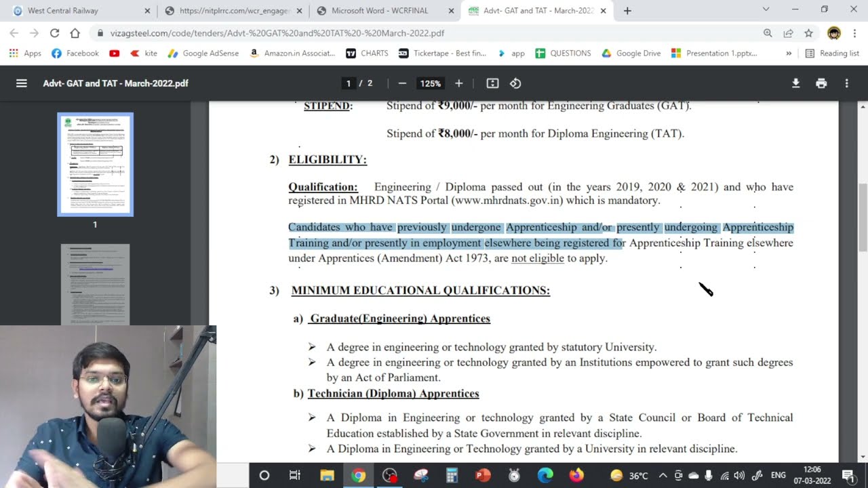Open a new browser tab
This screenshot has width=868, height=488.
coord(627,10)
